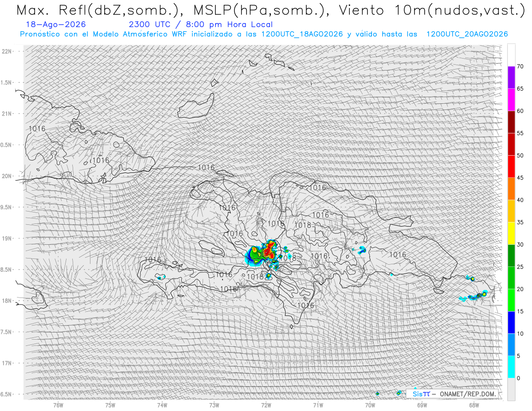The height and width of the screenshot is (411, 532).
Task: Click the orange 40–45 dBZ colorbar swatch
Action: point(511,188)
